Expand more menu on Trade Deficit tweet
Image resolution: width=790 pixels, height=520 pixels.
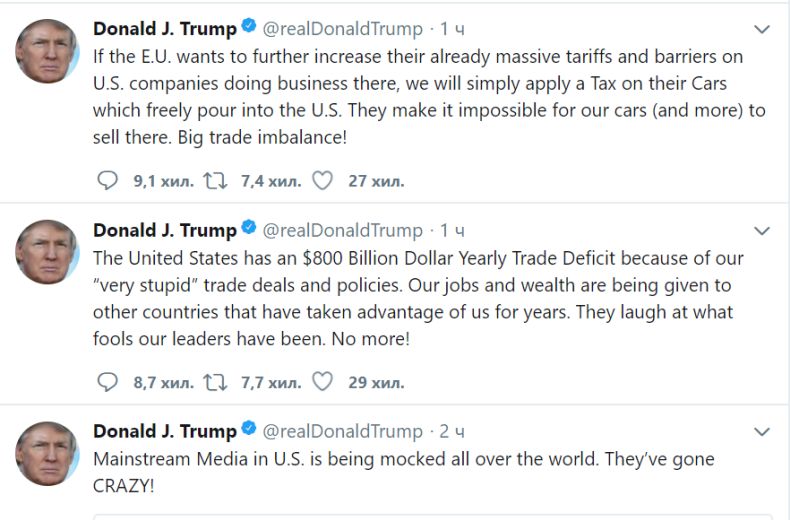pyautogui.click(x=762, y=231)
